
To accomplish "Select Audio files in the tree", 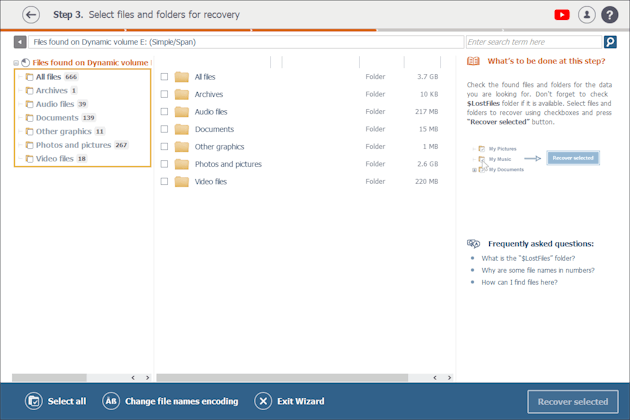I will click(x=55, y=104).
